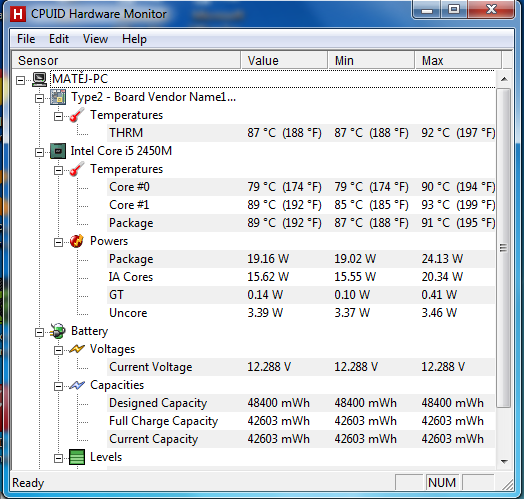Click the thermometer icon under Intel Core i5
Screen dimensions: 524x499
[77, 169]
